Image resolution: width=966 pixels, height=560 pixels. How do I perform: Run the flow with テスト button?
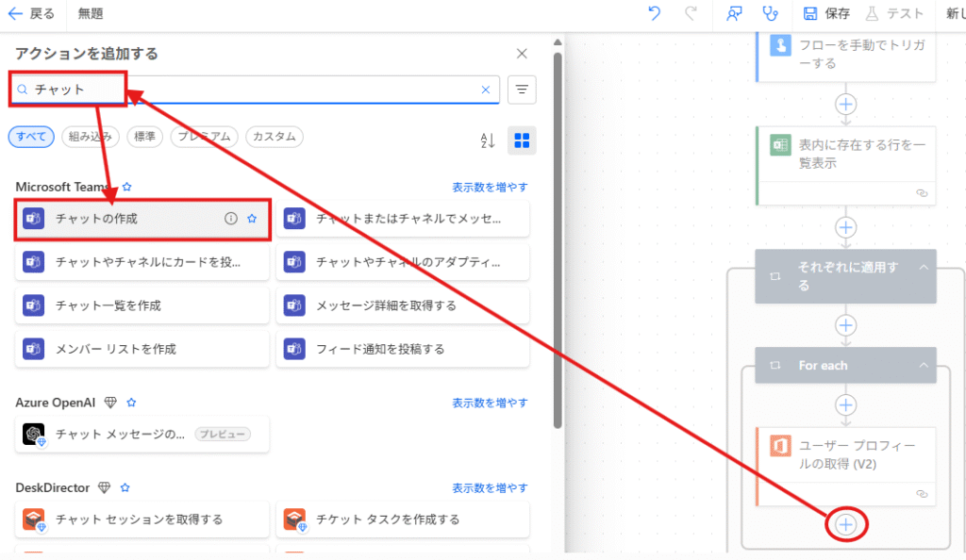pyautogui.click(x=894, y=13)
